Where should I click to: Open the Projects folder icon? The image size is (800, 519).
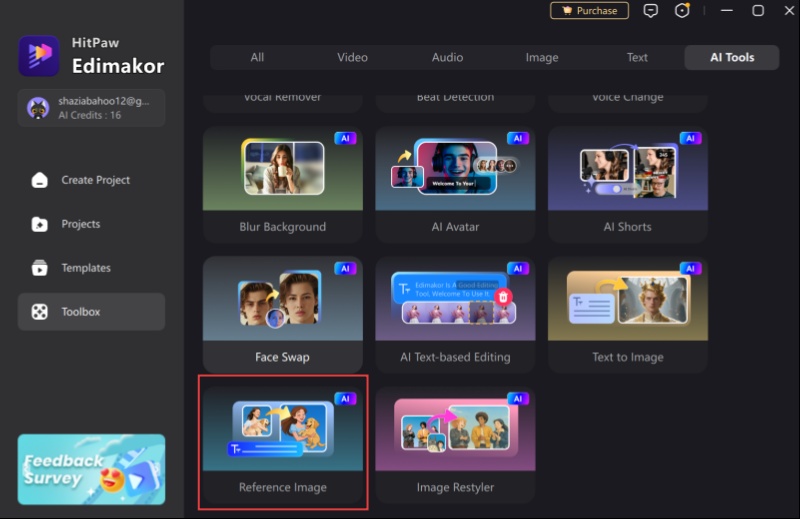pyautogui.click(x=39, y=224)
